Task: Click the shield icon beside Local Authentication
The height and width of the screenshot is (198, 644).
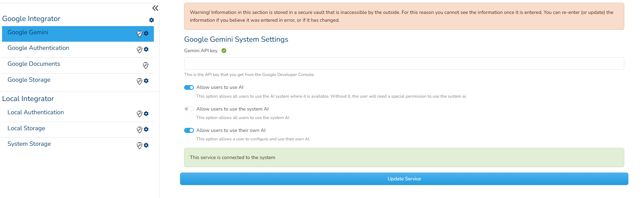Action: (x=139, y=114)
